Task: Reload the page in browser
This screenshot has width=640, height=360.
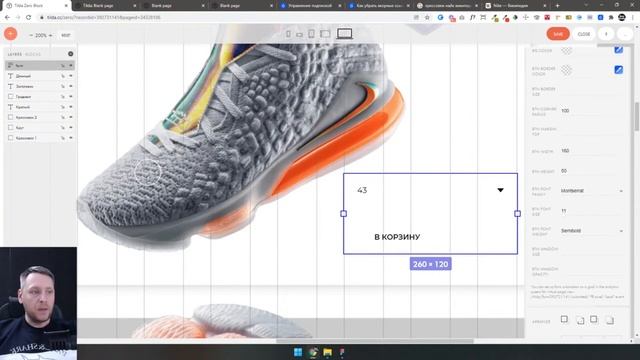Action: pos(28,18)
